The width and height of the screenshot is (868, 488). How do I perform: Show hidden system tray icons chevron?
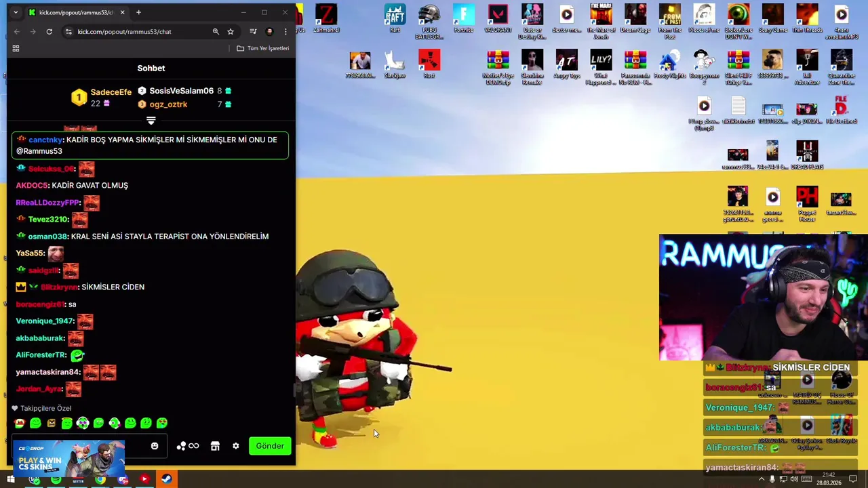[761, 479]
